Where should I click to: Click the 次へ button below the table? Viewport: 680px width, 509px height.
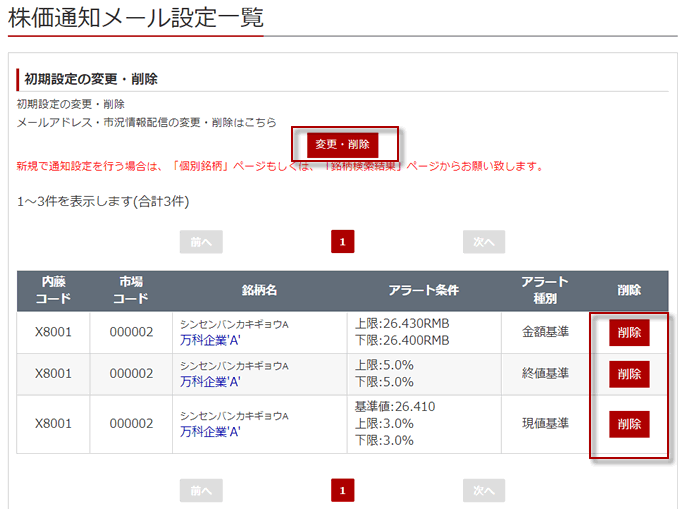click(x=484, y=490)
